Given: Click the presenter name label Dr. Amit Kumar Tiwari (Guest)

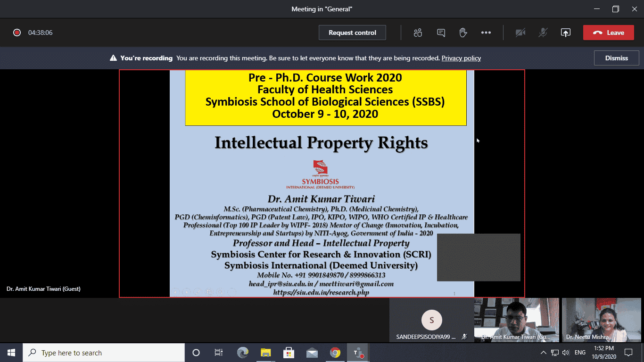Looking at the screenshot, I should pos(43,288).
